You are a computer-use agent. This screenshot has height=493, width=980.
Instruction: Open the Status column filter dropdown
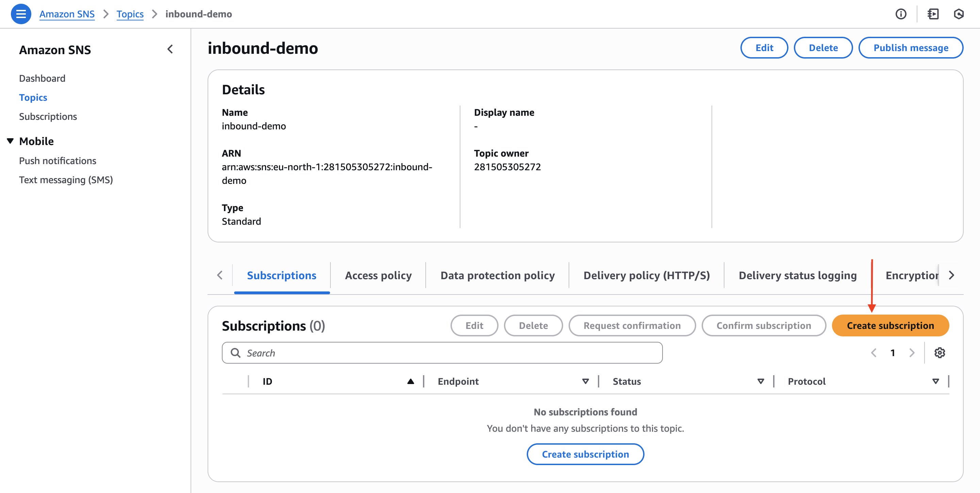[x=761, y=381]
